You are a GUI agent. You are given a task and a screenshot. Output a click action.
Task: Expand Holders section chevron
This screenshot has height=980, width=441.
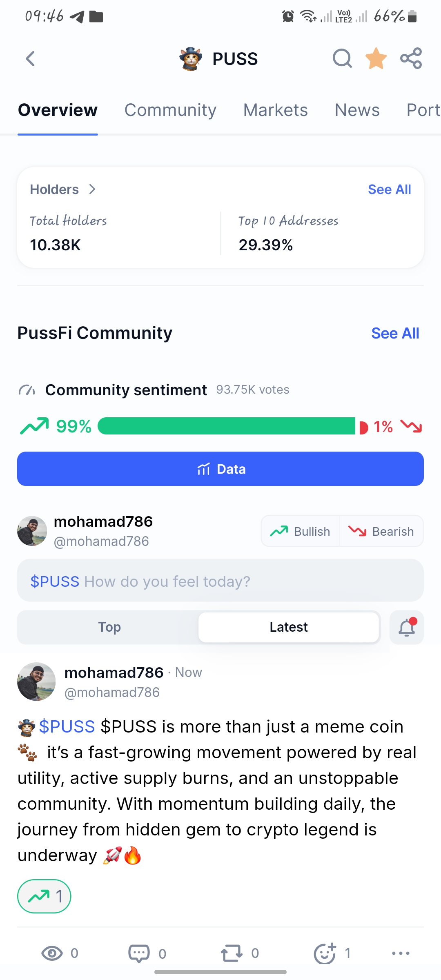92,189
